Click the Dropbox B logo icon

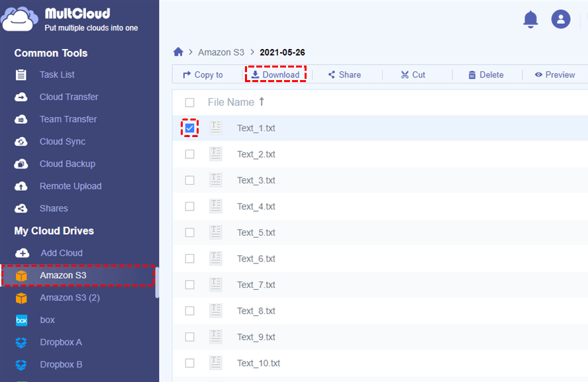(x=21, y=365)
